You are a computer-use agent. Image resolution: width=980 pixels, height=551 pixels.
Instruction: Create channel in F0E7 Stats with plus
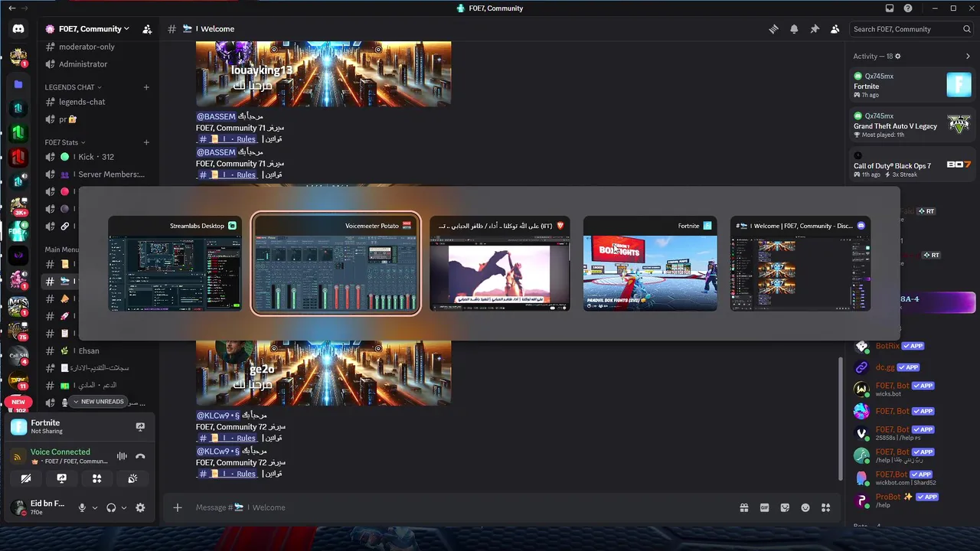(x=146, y=142)
